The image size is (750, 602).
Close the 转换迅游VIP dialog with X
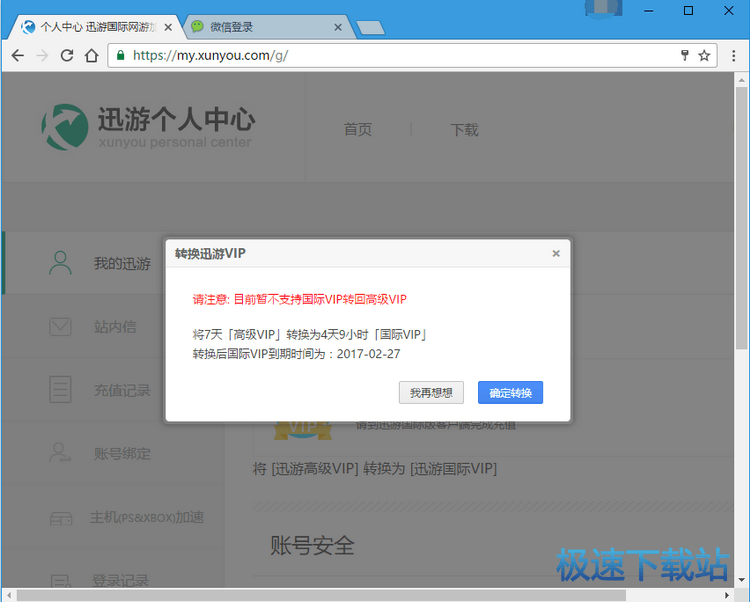click(556, 253)
